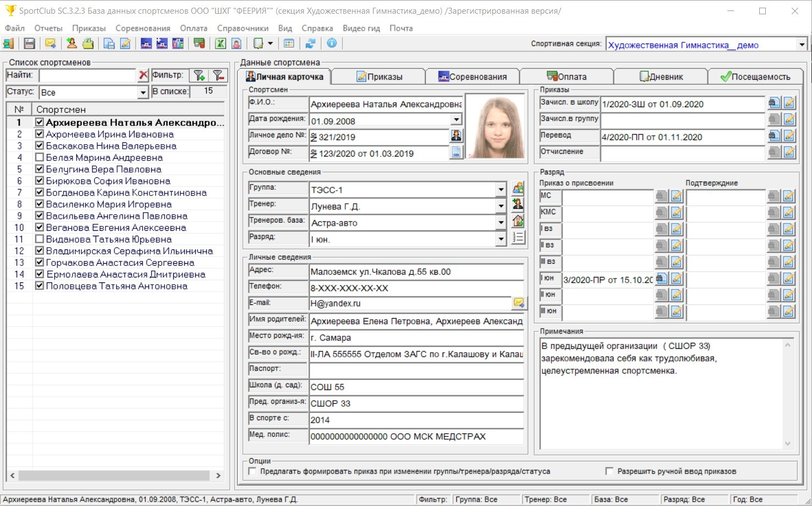Image resolution: width=812 pixels, height=506 pixels.
Task: Check the box for Белая Марина Андреевна
Action: click(x=40, y=158)
